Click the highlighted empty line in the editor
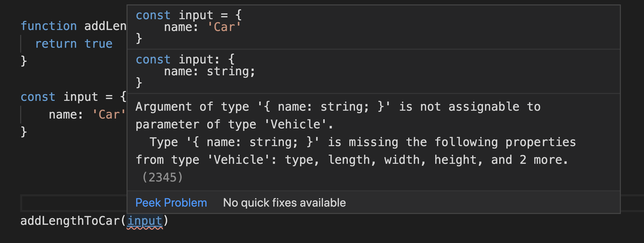Screen dimensions: 644x243 74,203
